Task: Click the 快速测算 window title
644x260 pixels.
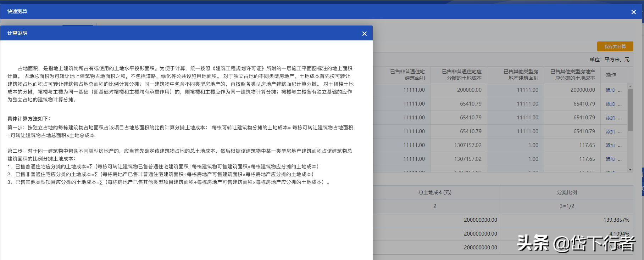Action: (x=17, y=11)
